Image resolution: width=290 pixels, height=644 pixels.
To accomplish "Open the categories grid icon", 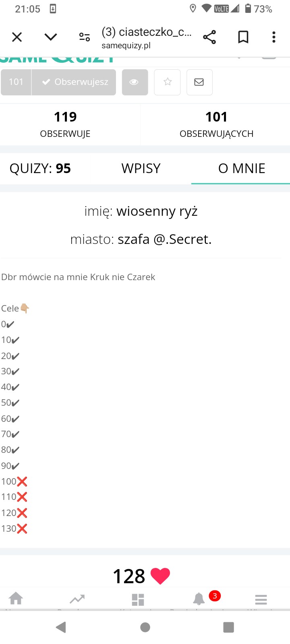I will (x=138, y=599).
